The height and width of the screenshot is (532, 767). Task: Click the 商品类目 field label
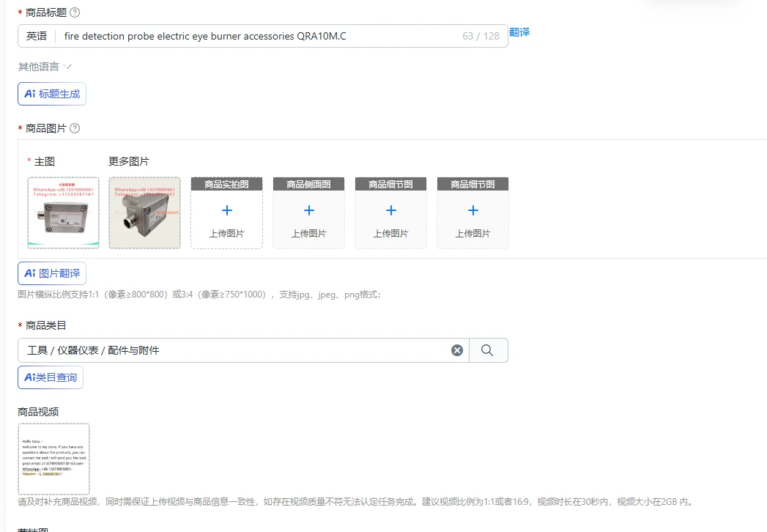tap(45, 325)
